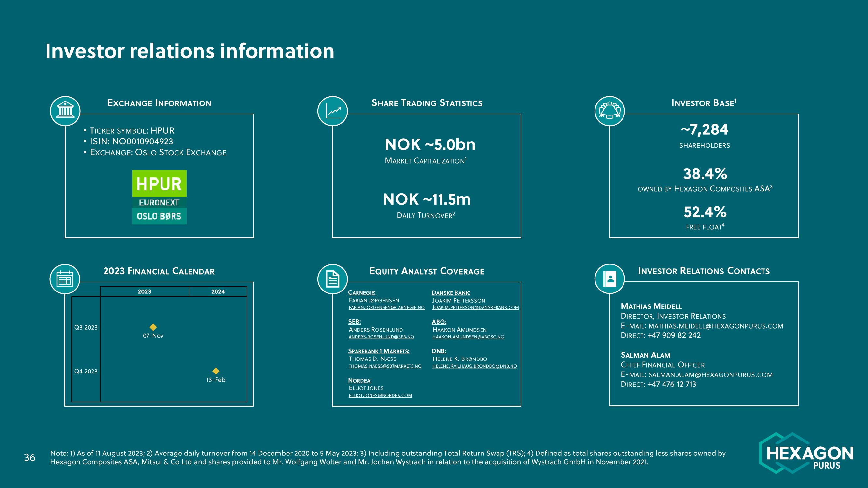Click the Director, Investor Relations title line
The height and width of the screenshot is (488, 868).
[673, 316]
